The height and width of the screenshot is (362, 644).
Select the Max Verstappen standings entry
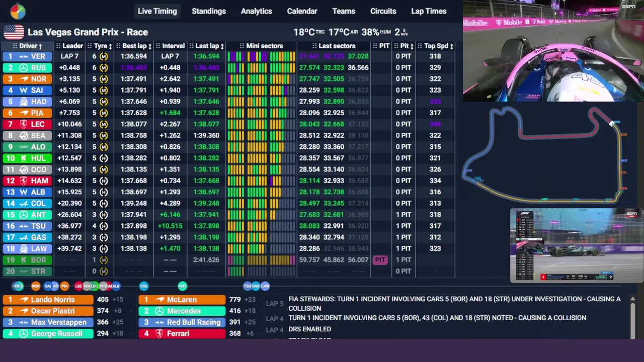[x=48, y=322]
